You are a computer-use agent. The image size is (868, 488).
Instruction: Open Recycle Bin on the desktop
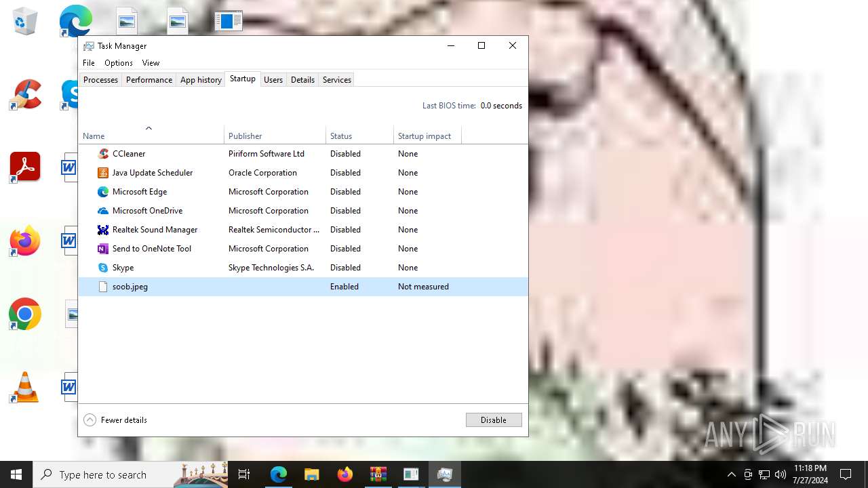pyautogui.click(x=25, y=22)
